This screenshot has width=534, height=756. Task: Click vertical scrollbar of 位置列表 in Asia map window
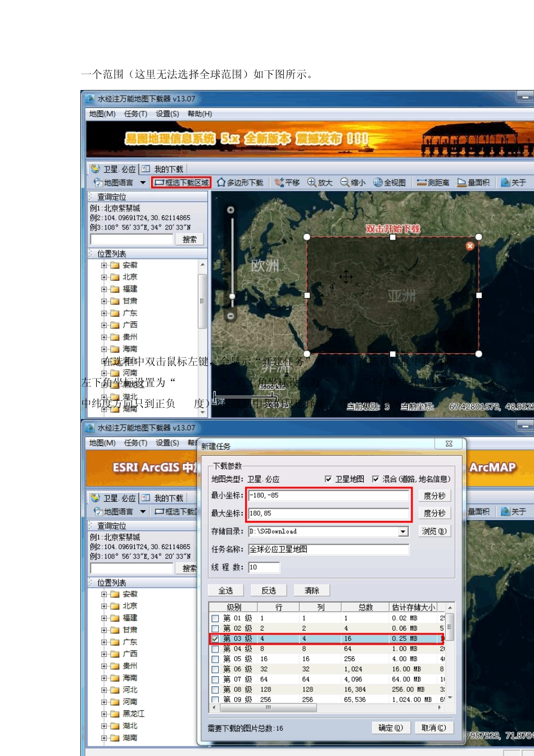[x=202, y=301]
